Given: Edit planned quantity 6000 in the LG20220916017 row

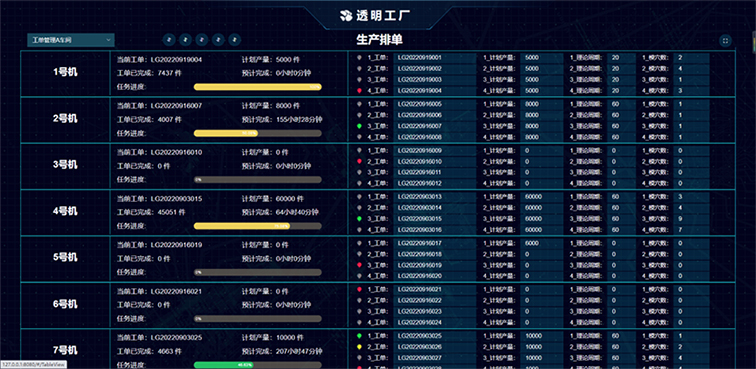Looking at the screenshot, I should tap(541, 243).
